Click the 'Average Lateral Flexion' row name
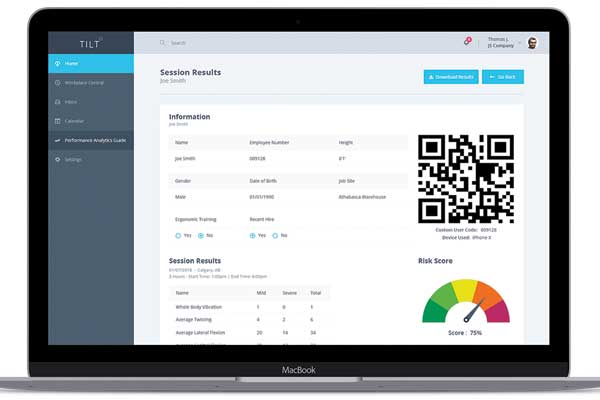The width and height of the screenshot is (600, 400). tap(200, 333)
